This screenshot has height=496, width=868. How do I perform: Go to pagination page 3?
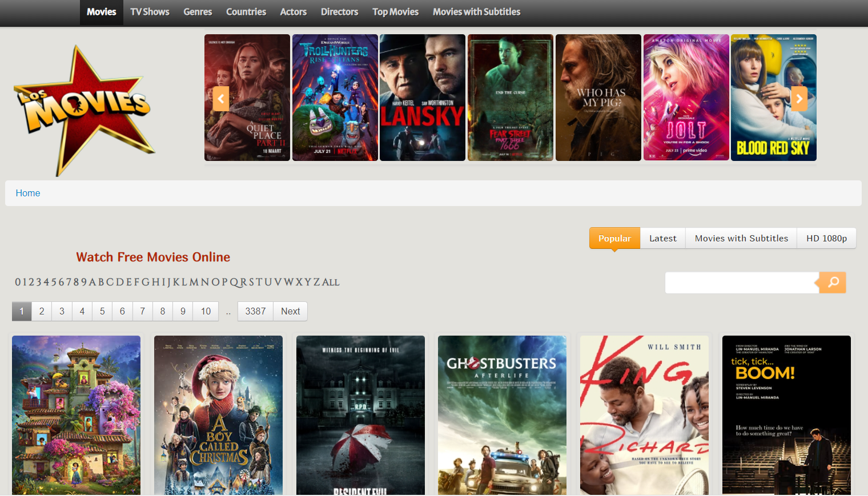click(62, 312)
